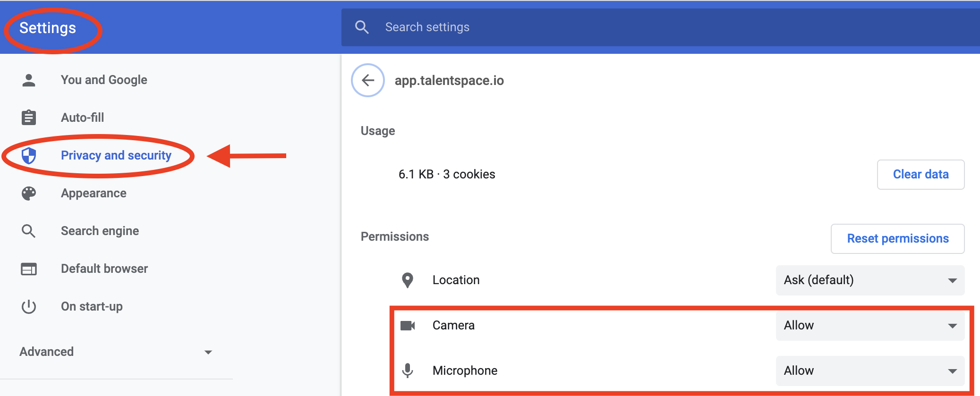Open the Microphone permission dropdown

tap(869, 371)
